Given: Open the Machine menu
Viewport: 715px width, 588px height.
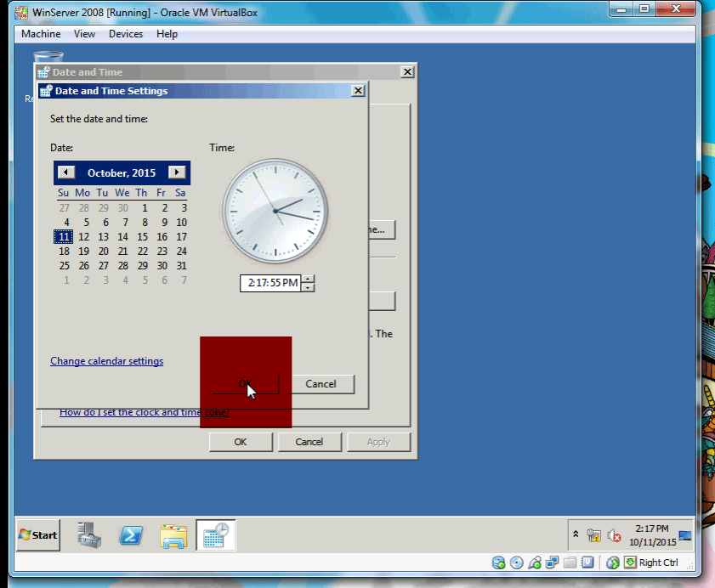Looking at the screenshot, I should coord(41,34).
